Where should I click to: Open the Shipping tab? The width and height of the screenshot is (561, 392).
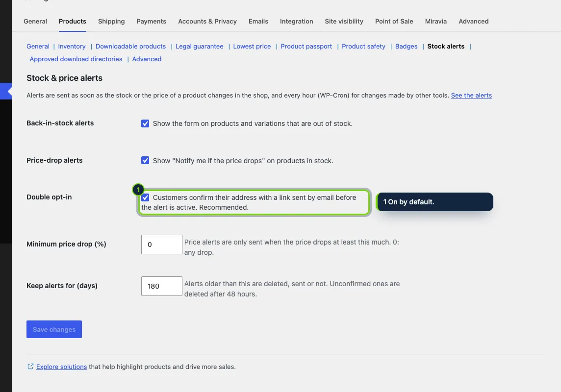(111, 22)
